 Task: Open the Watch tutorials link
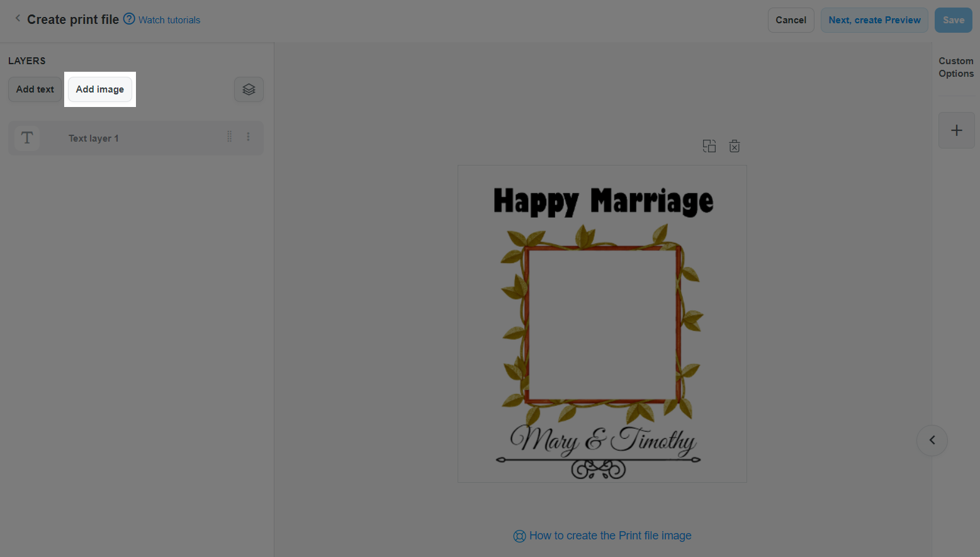tap(169, 20)
